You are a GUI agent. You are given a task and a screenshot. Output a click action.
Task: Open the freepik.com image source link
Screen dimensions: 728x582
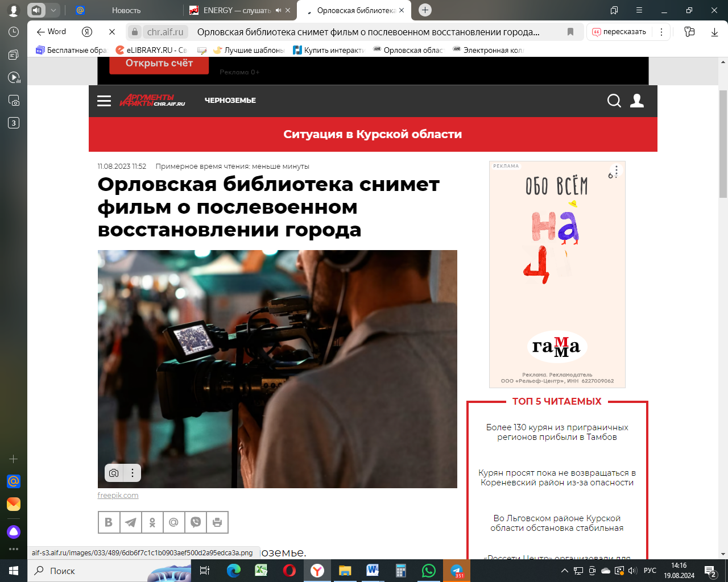[x=118, y=496]
